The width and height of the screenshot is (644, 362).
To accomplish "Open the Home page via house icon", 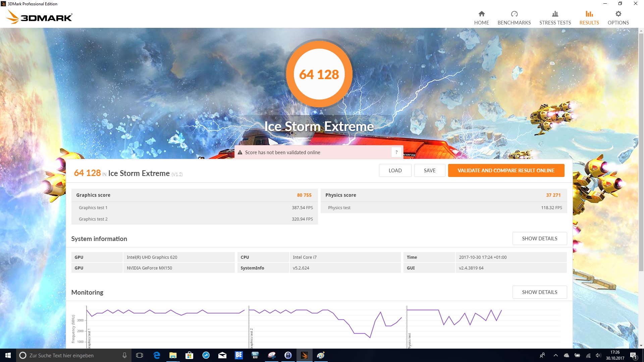I will [x=481, y=14].
